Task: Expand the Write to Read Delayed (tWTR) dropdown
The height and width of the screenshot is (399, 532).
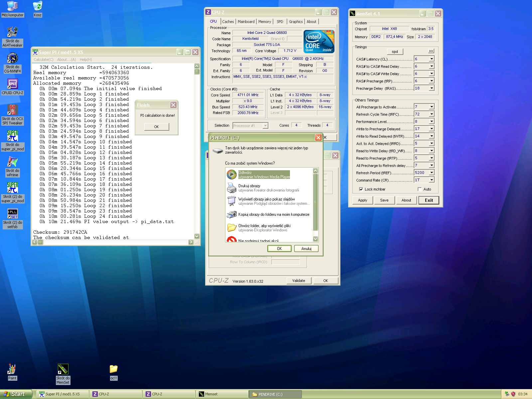Action: click(x=432, y=136)
